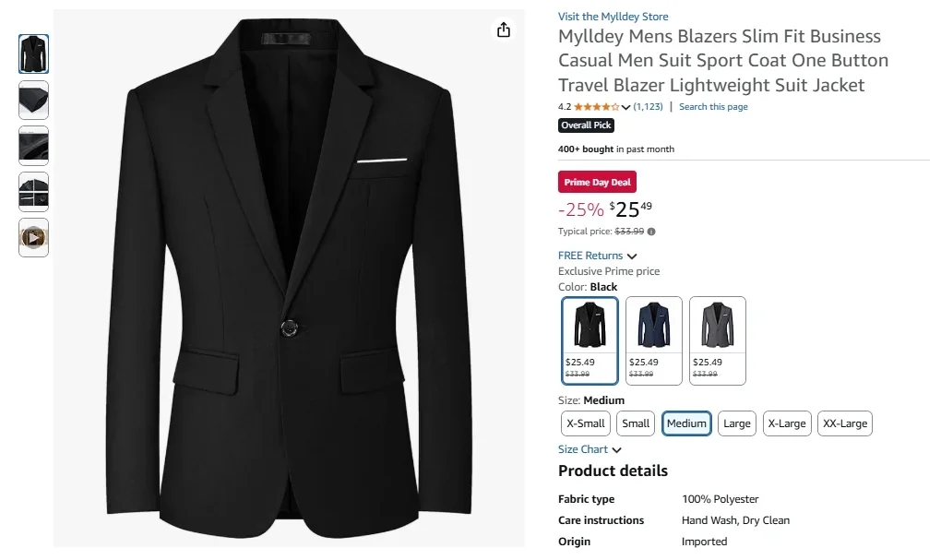
Task: Select the Small size option
Action: [x=635, y=423]
